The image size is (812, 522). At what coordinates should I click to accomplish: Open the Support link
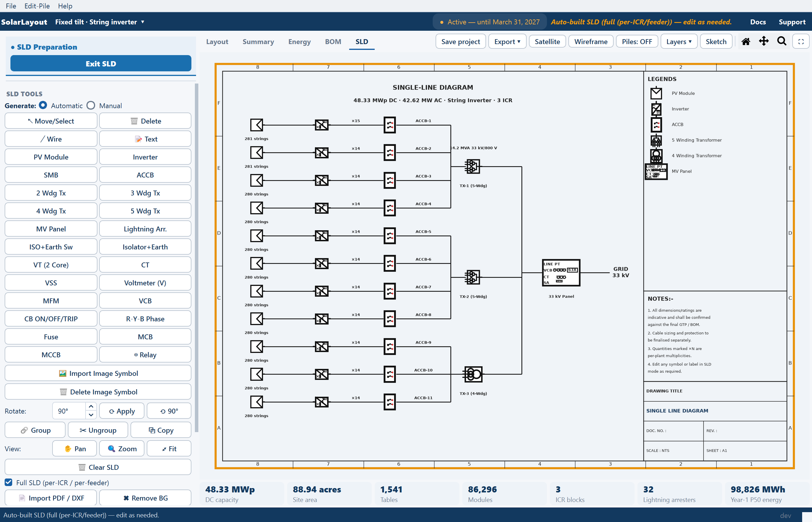(x=792, y=22)
